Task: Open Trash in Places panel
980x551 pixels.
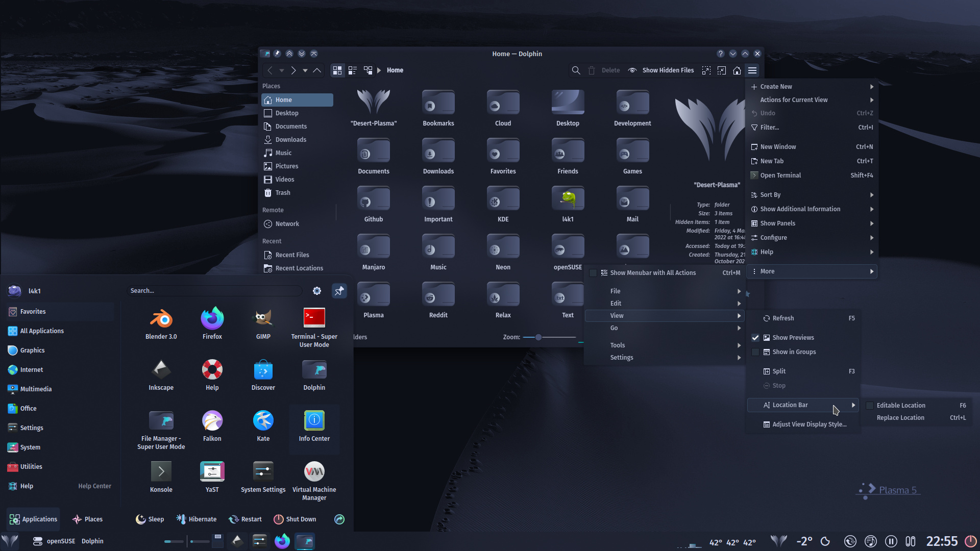Action: [x=297, y=193]
